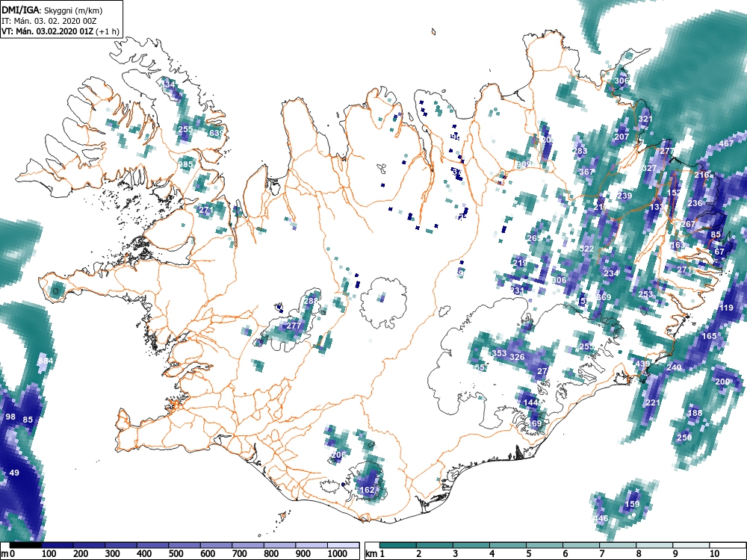Click the visibility value 207 in the northeast
Image resolution: width=747 pixels, height=560 pixels.
point(622,137)
